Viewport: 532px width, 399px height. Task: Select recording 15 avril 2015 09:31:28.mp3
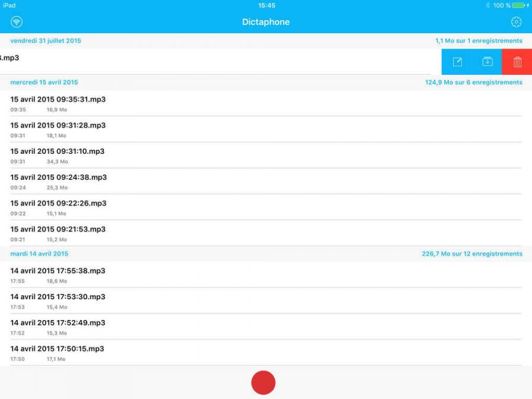click(58, 129)
